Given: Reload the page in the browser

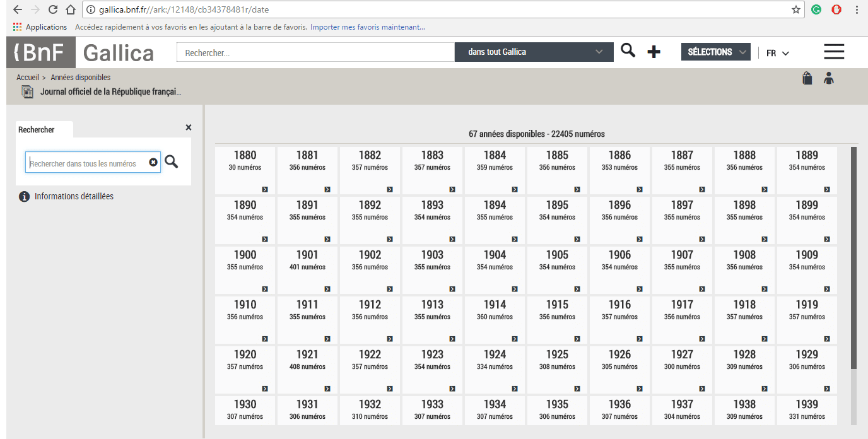Looking at the screenshot, I should 53,9.
